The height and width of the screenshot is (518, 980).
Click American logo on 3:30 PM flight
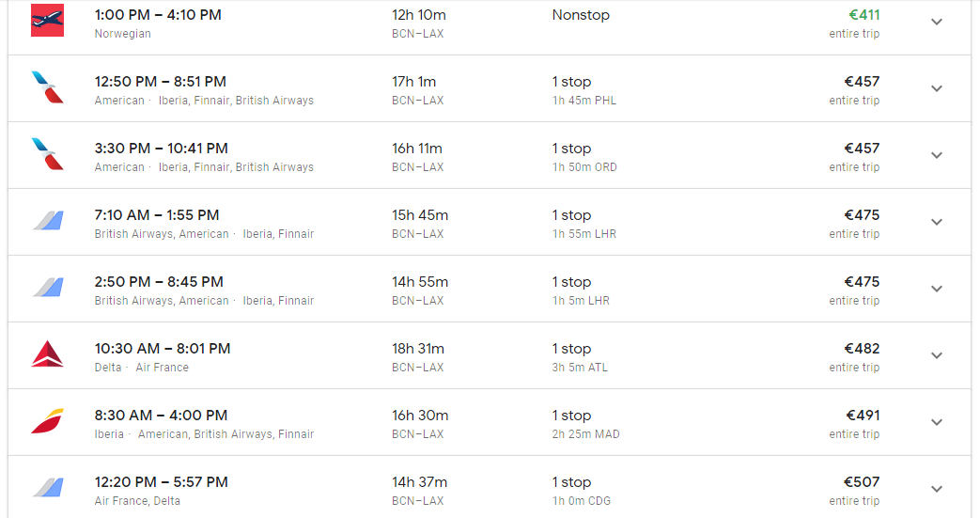point(48,154)
